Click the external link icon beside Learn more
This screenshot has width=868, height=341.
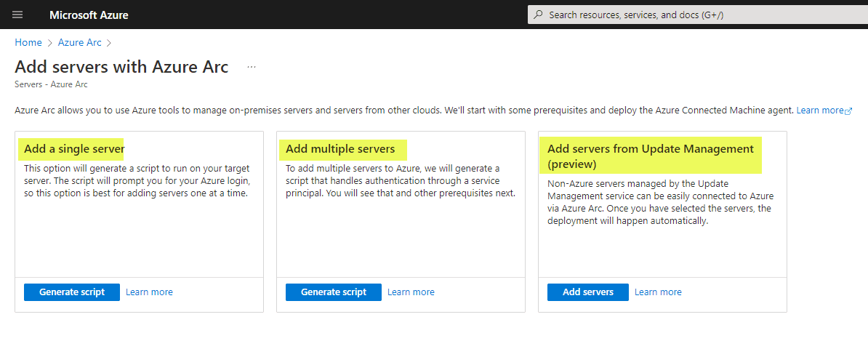coord(848,111)
